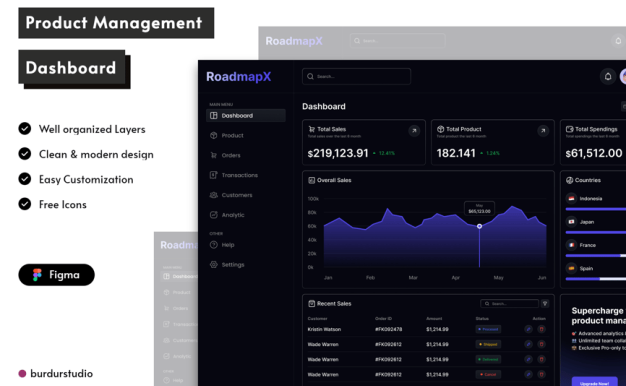626x386 pixels.
Task: Click the Upgrade Now button
Action: click(x=594, y=382)
